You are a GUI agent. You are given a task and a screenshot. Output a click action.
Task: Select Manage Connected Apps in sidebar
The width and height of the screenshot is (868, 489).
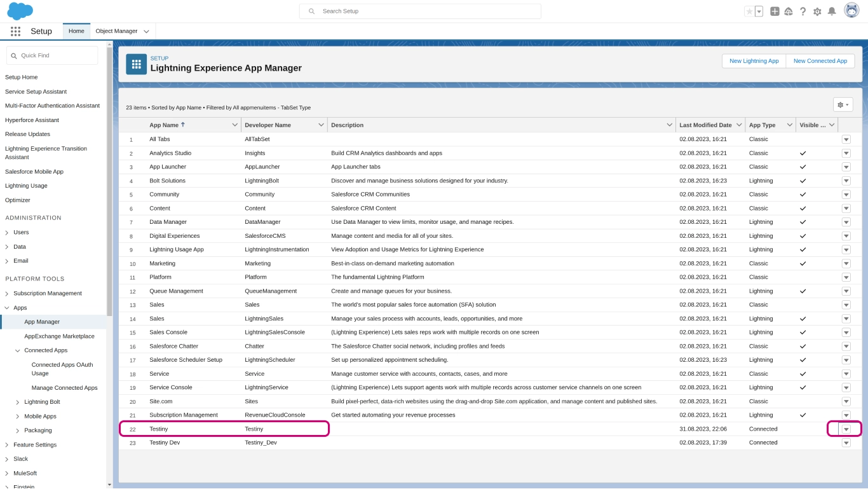pyautogui.click(x=64, y=388)
